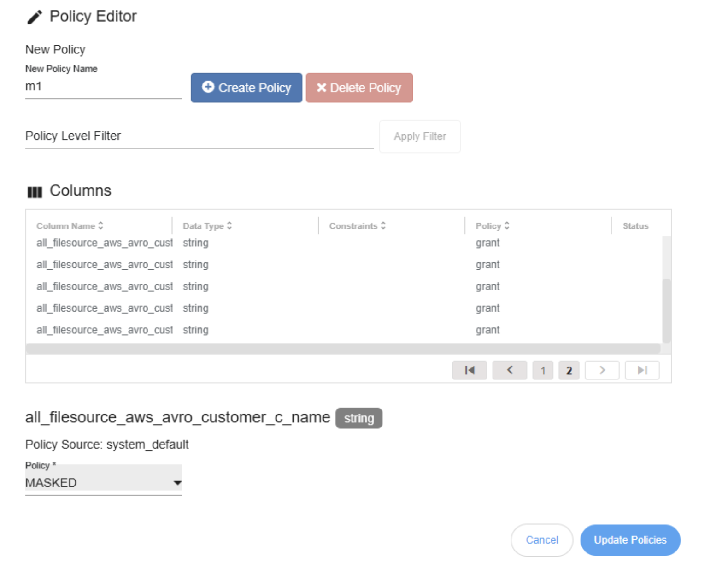Image resolution: width=728 pixels, height=569 pixels.
Task: Sort table by Policy column
Action: point(492,226)
